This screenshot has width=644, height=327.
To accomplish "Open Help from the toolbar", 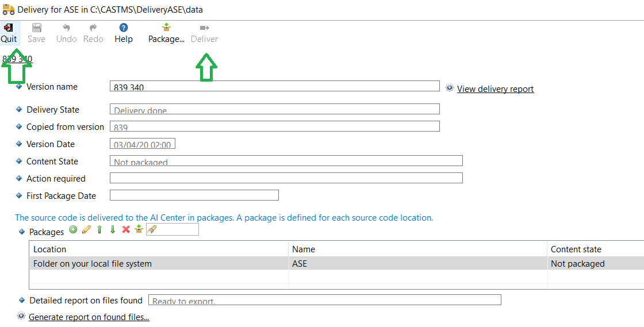I will 123,28.
